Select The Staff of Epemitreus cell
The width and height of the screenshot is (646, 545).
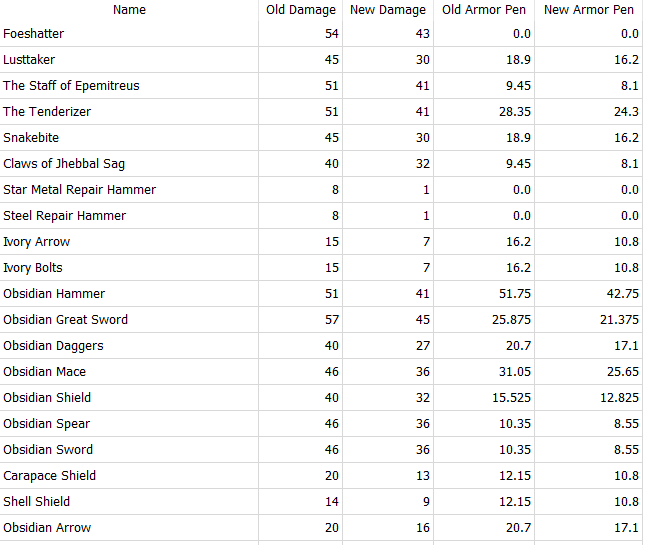tap(71, 86)
